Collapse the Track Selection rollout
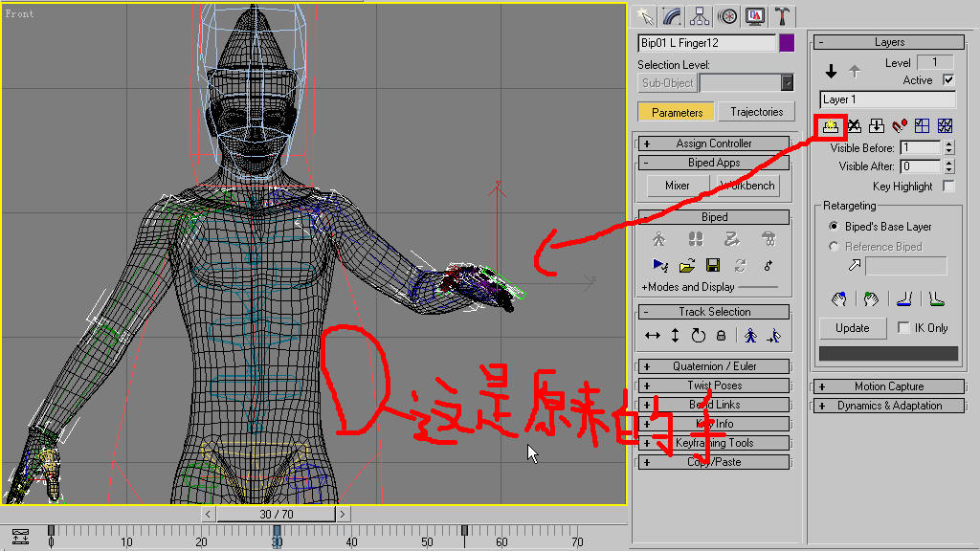The height and width of the screenshot is (551, 980). 713,311
